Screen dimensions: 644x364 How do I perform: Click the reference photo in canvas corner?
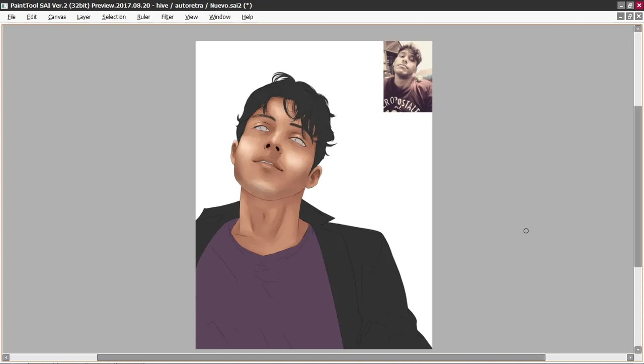pos(408,77)
